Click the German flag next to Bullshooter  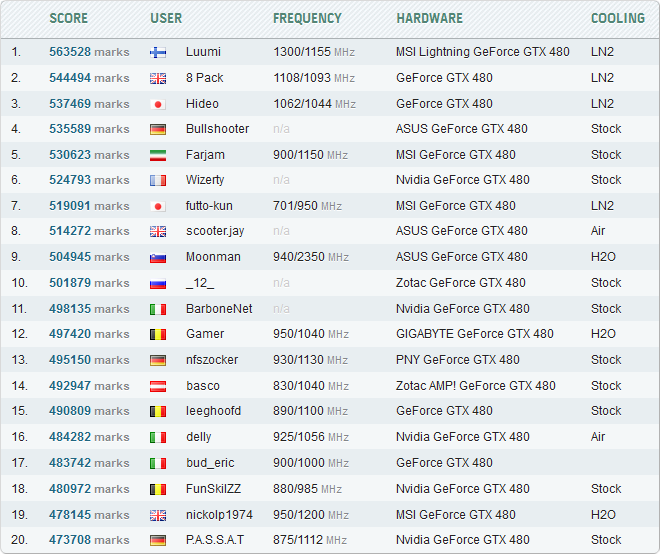pos(158,129)
